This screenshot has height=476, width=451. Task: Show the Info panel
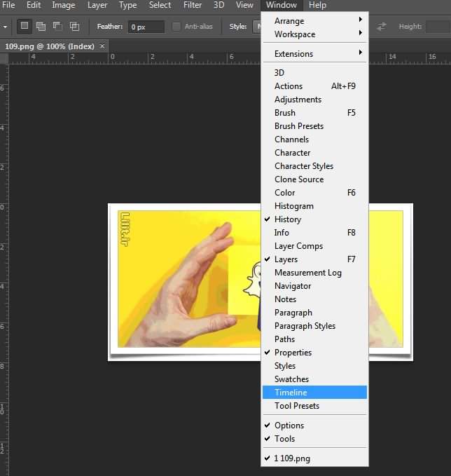(315, 233)
